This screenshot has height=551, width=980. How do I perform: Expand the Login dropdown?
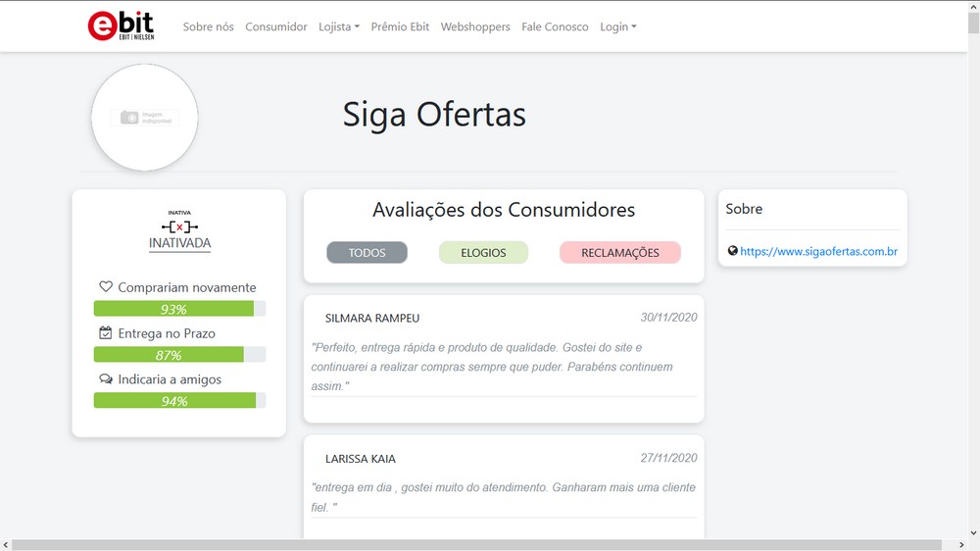click(x=618, y=26)
